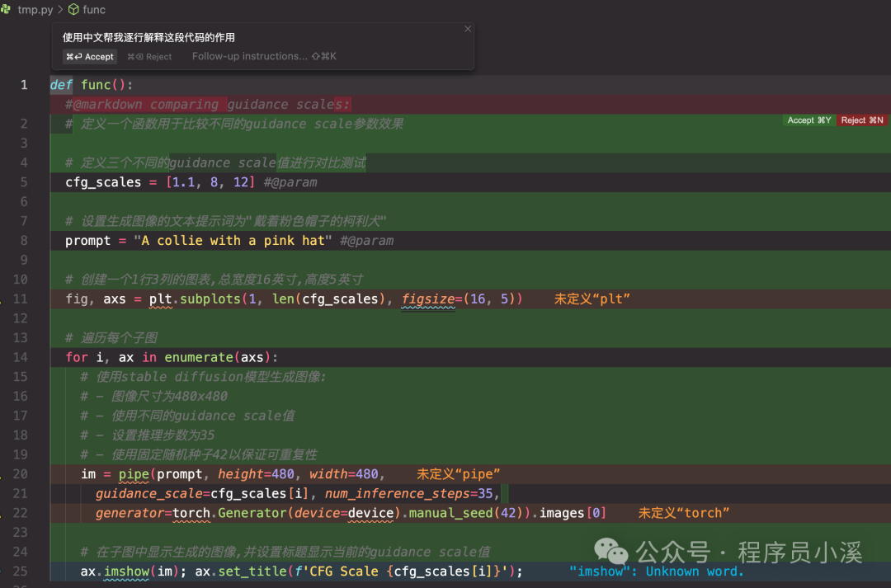Accept the full AI edit with ⌘↵ Accept
The width and height of the screenshot is (891, 588).
pos(90,57)
